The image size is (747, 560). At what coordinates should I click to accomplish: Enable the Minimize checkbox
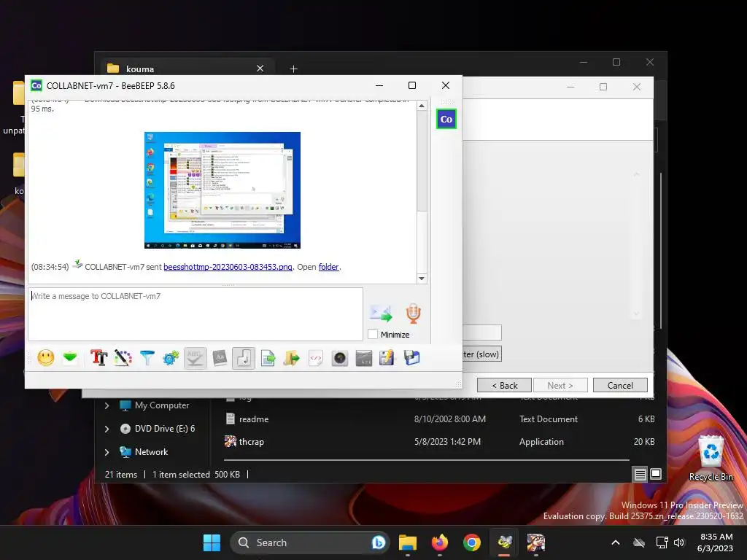[373, 334]
